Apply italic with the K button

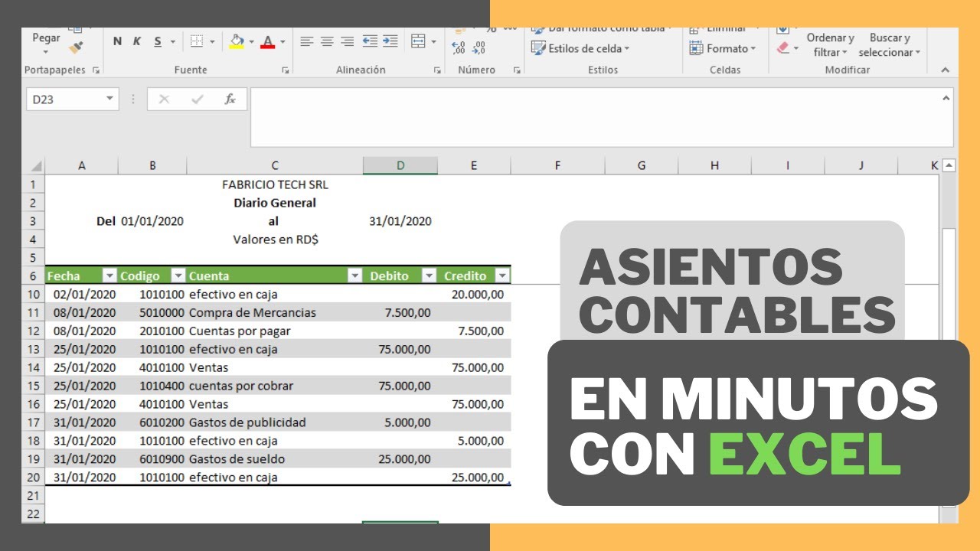coord(137,41)
